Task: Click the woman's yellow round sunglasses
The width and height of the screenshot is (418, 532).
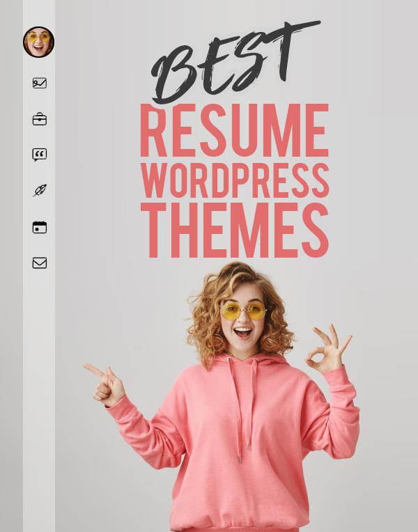Action: (243, 311)
